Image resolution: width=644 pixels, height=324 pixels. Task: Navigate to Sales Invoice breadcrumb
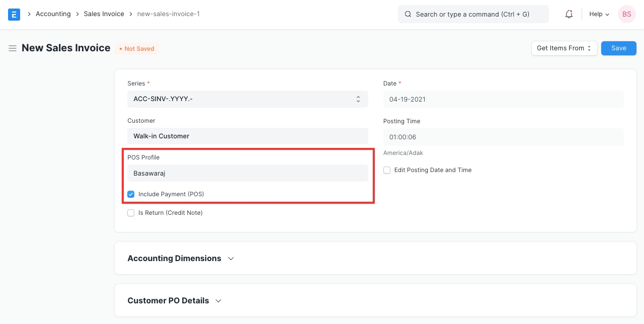tap(104, 14)
